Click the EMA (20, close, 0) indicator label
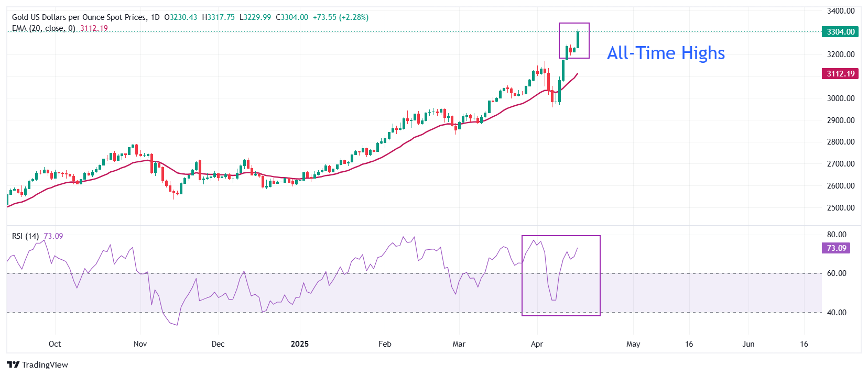The width and height of the screenshot is (868, 376). click(x=44, y=28)
